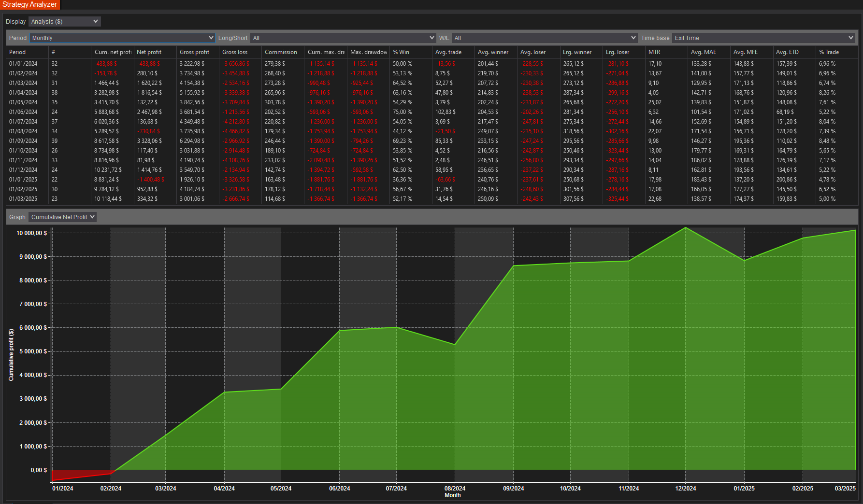Click gross loss value -4 466,82 $
This screenshot has height=504, width=863.
[x=236, y=131]
